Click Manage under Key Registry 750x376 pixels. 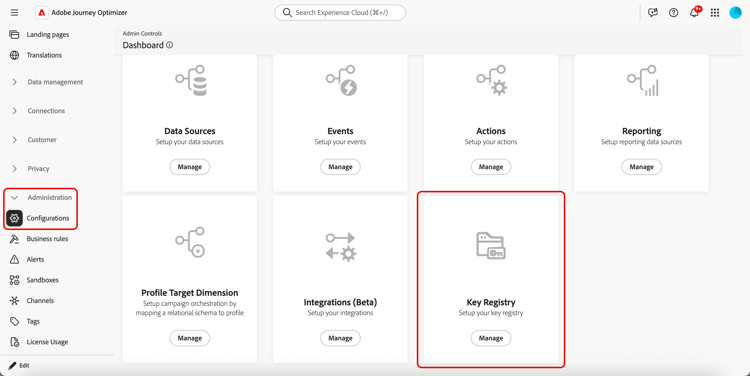[491, 338]
